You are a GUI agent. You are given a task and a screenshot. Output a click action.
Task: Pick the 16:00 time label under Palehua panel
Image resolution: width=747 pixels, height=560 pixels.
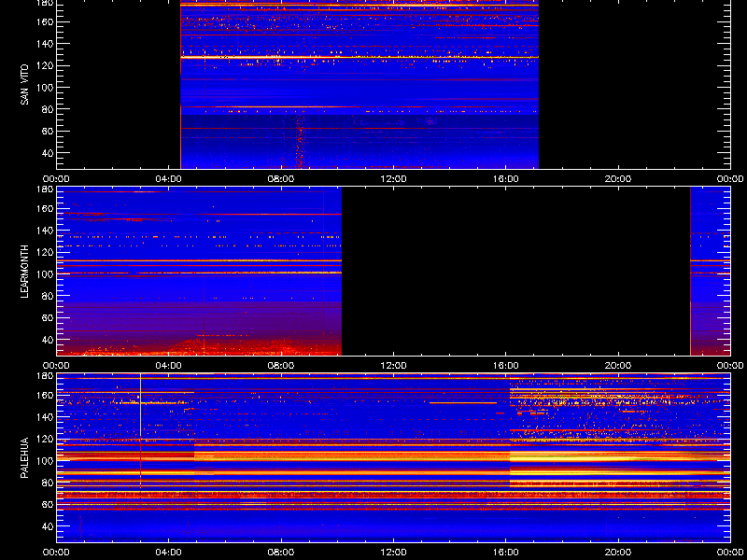(x=506, y=553)
